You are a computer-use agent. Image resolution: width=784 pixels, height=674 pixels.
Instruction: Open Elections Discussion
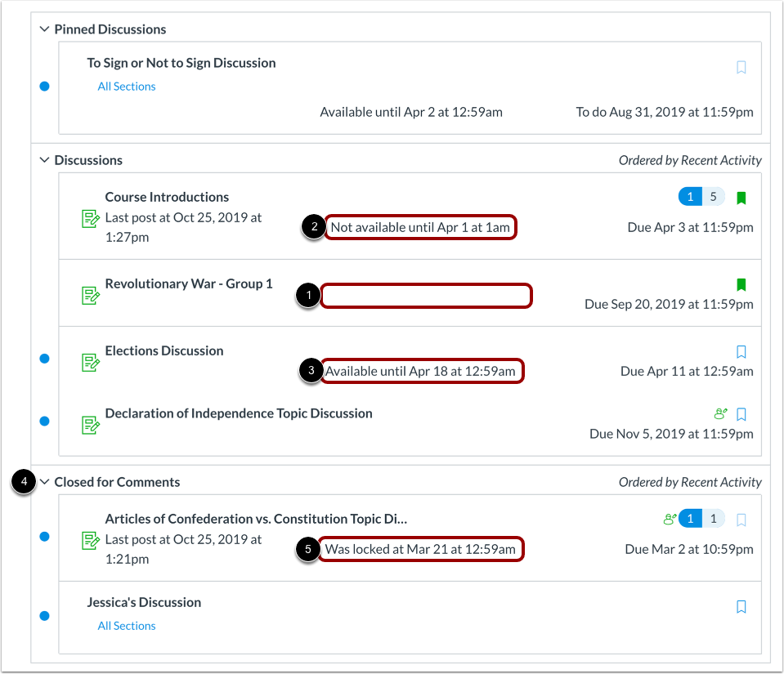click(x=164, y=350)
